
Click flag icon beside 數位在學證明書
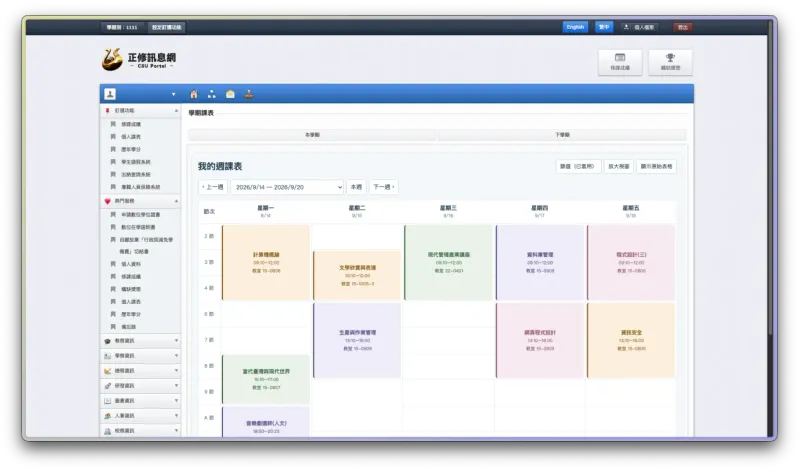click(113, 227)
